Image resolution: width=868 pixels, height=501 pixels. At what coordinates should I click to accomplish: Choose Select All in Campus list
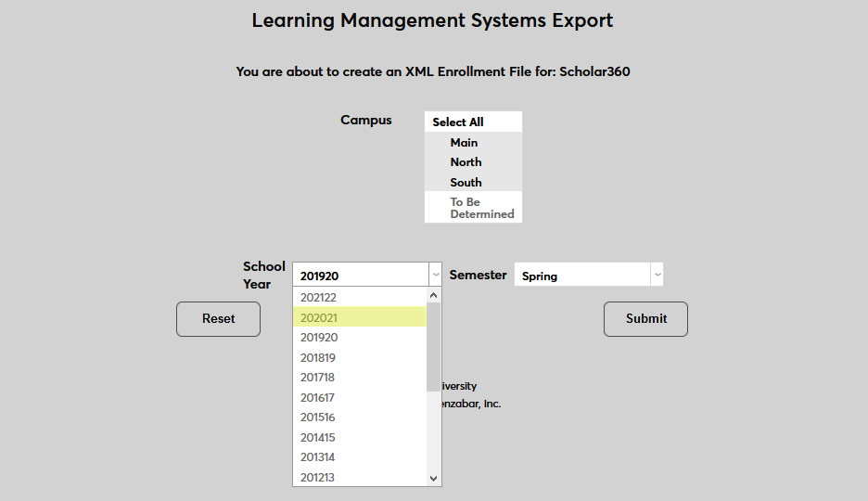pos(473,122)
